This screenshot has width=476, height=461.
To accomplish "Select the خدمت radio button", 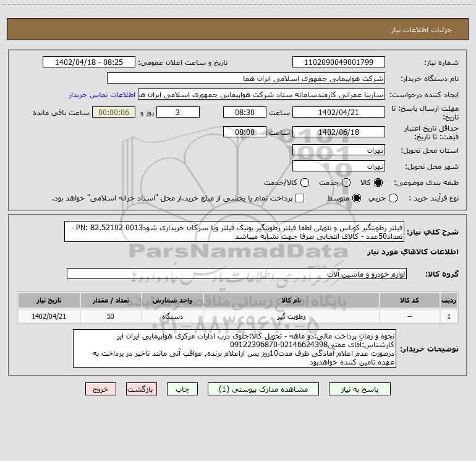I will pyautogui.click(x=346, y=183).
